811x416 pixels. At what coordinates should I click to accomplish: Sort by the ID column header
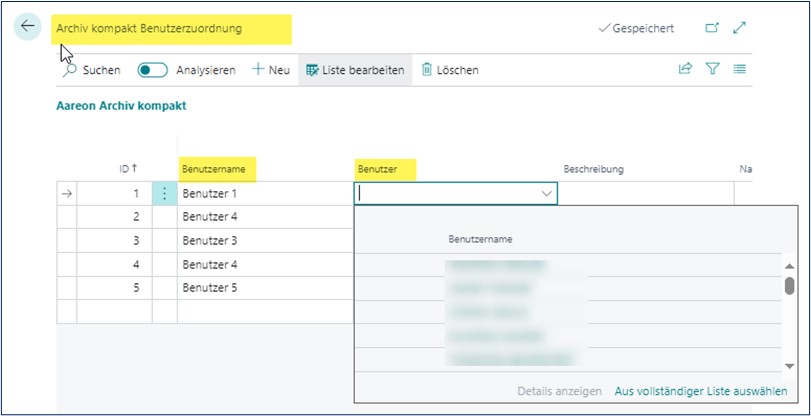click(127, 169)
